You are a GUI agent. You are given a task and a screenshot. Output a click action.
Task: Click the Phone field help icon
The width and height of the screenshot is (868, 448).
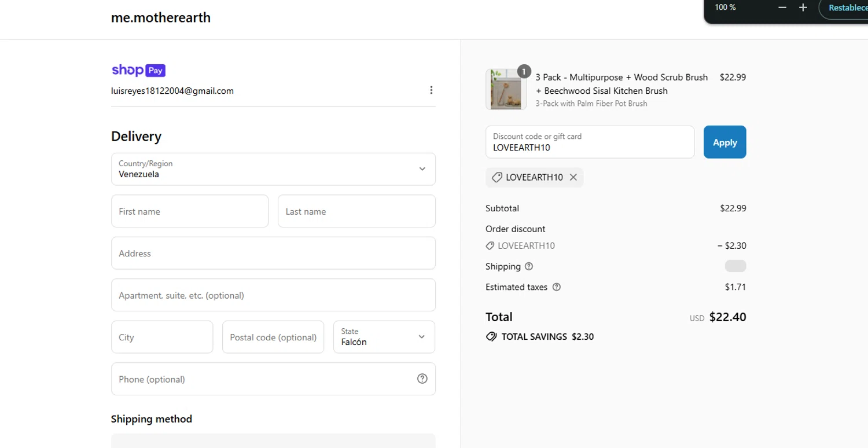(422, 379)
